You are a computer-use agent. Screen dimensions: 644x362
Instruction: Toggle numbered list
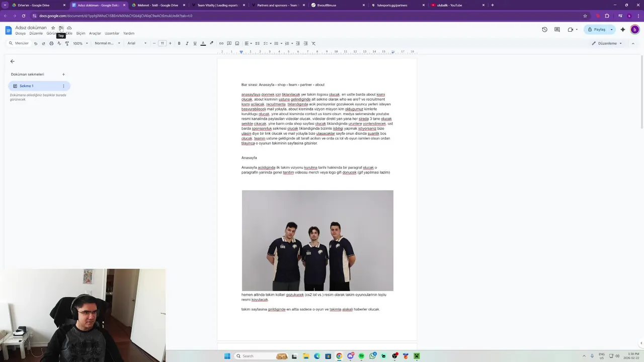[x=287, y=43]
